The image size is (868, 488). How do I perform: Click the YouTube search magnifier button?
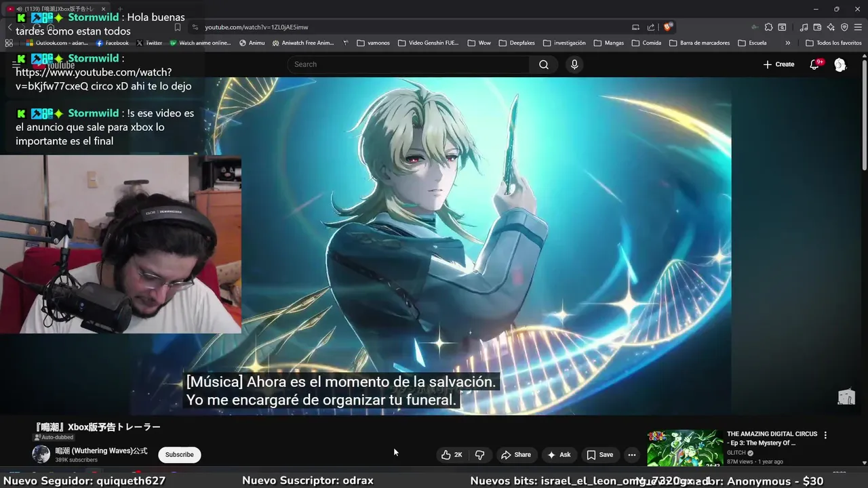[544, 64]
